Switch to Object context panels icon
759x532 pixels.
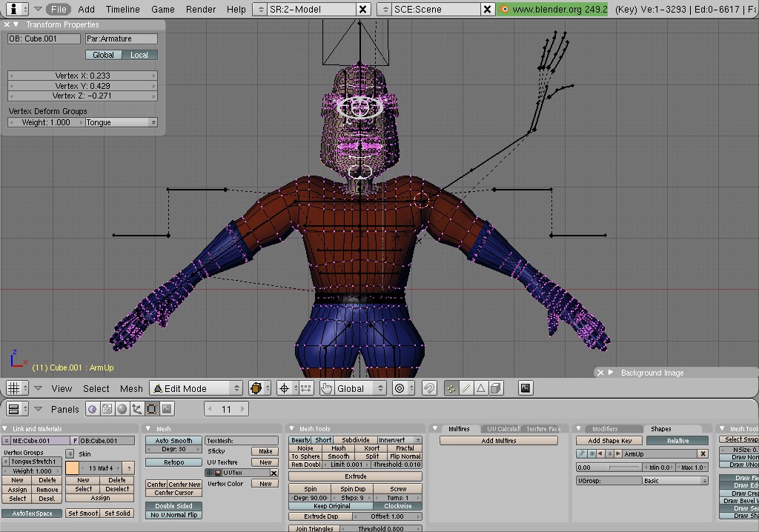pyautogui.click(x=137, y=409)
